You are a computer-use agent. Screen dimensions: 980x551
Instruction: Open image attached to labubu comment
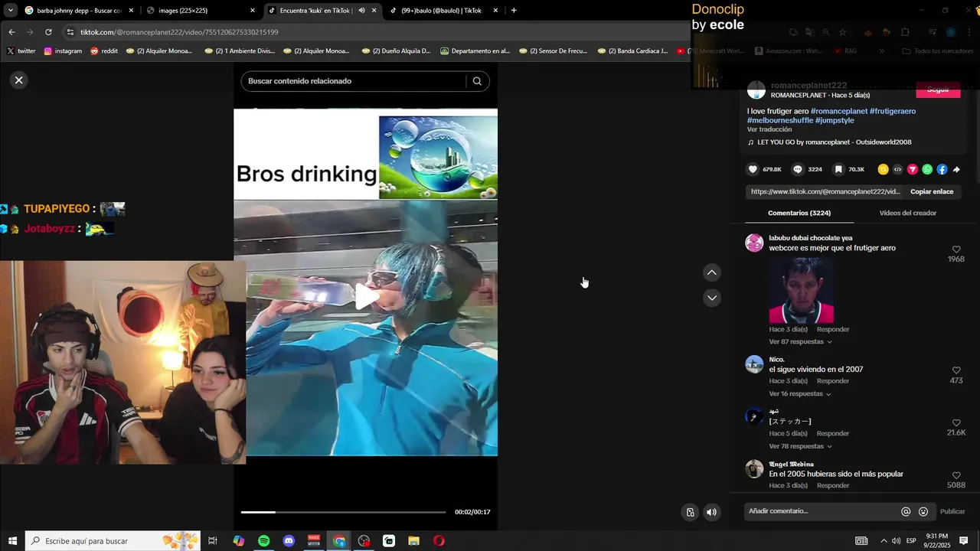point(801,290)
